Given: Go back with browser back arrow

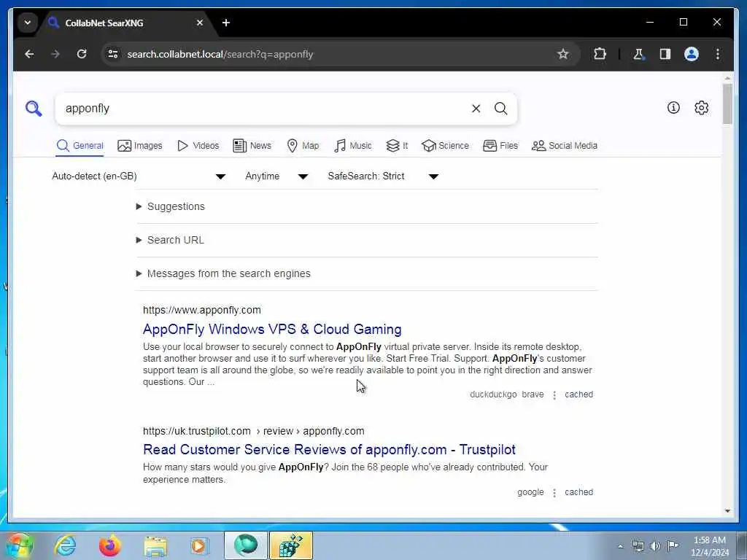Looking at the screenshot, I should coord(29,54).
